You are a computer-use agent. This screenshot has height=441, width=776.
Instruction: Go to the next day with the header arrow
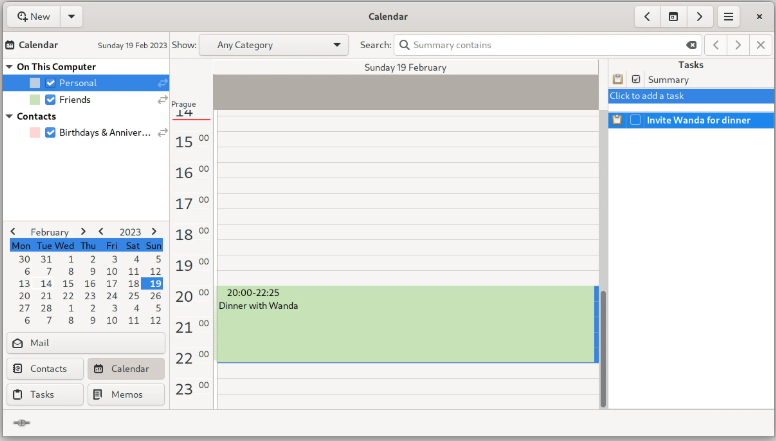coord(699,17)
